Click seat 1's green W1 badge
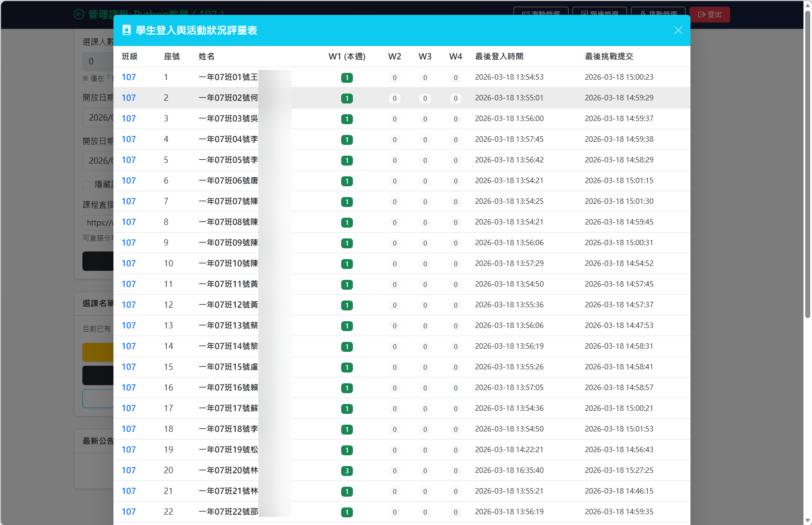 (x=347, y=78)
